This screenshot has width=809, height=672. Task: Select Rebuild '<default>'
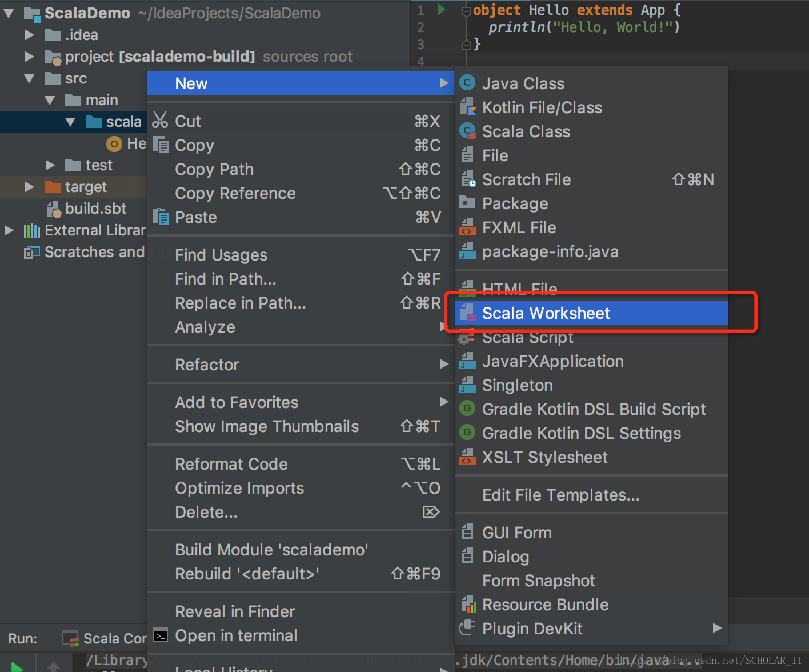tap(301, 574)
